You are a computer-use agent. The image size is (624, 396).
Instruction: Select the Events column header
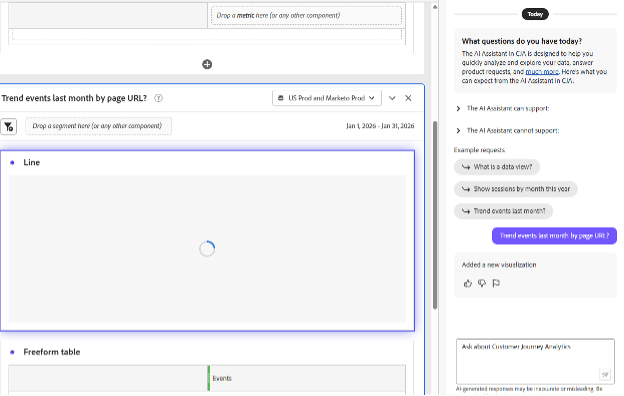coord(222,378)
